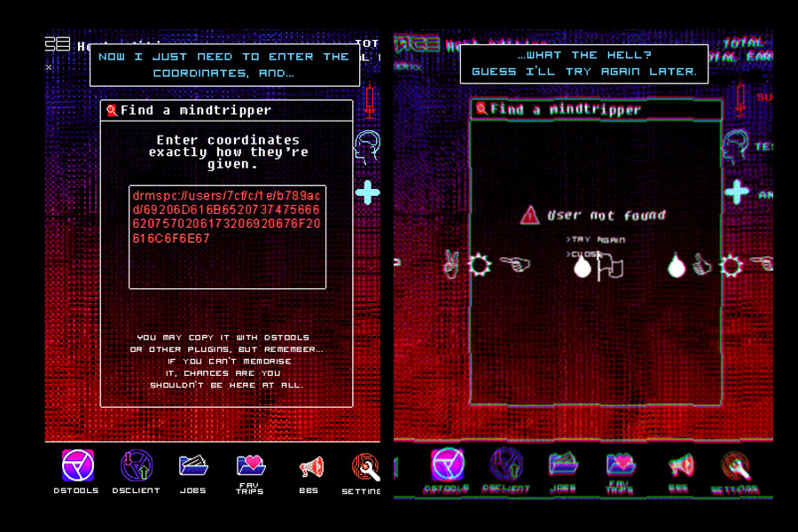Click the glitched DSTOOLS icon in right dock
Viewport: 798px width, 532px height.
[447, 465]
